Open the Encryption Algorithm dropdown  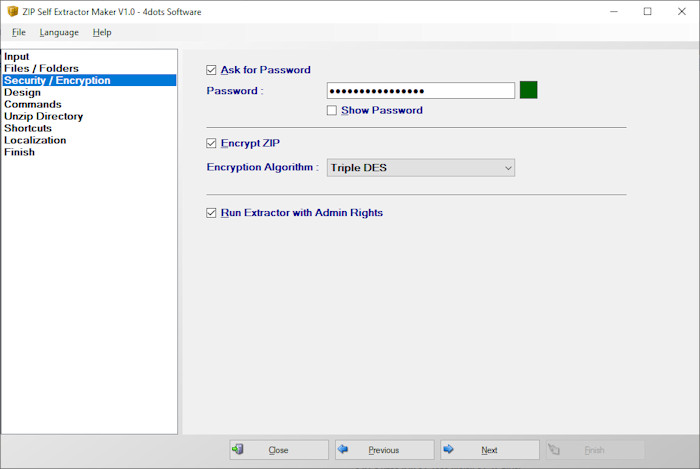pos(421,168)
